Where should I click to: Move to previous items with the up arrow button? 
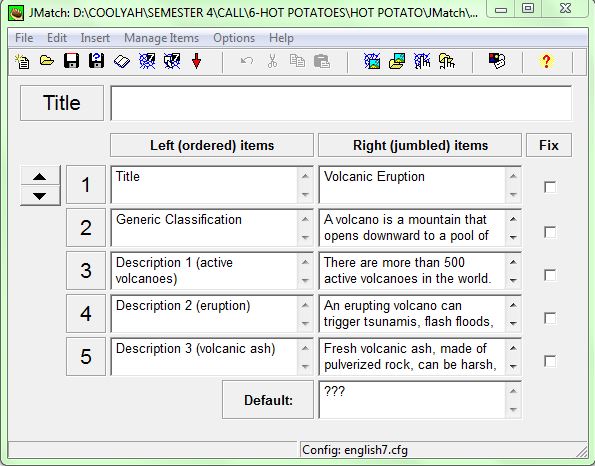[x=40, y=176]
